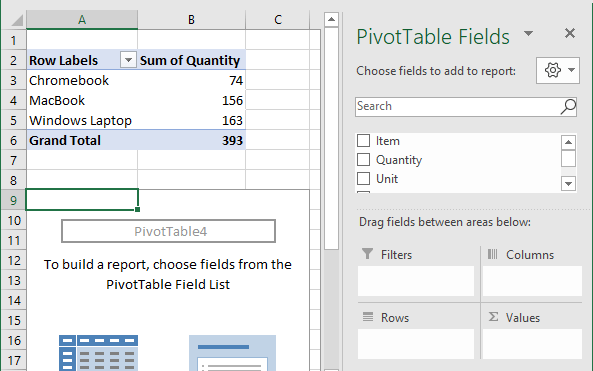This screenshot has width=593, height=371.
Task: Select column B header
Action: (x=191, y=20)
